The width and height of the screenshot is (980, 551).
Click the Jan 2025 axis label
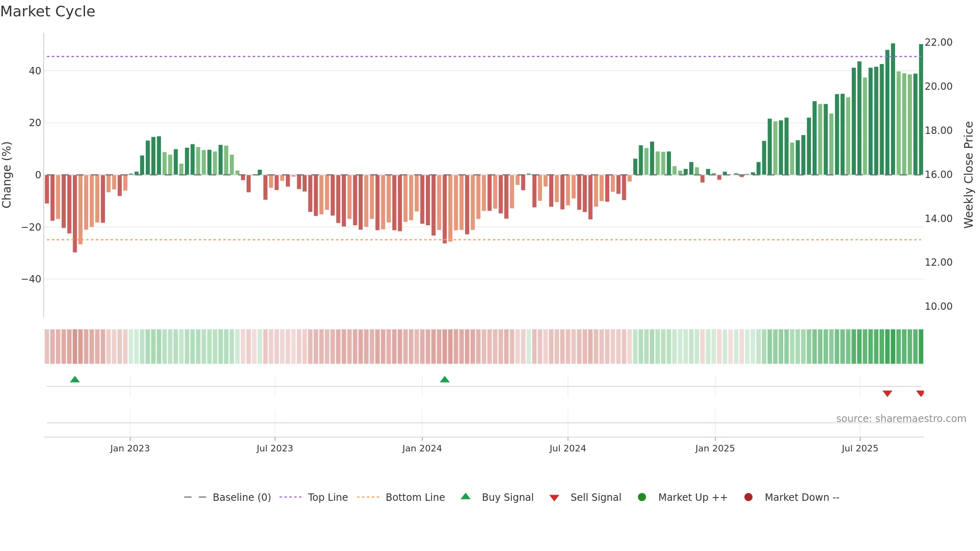pos(715,448)
